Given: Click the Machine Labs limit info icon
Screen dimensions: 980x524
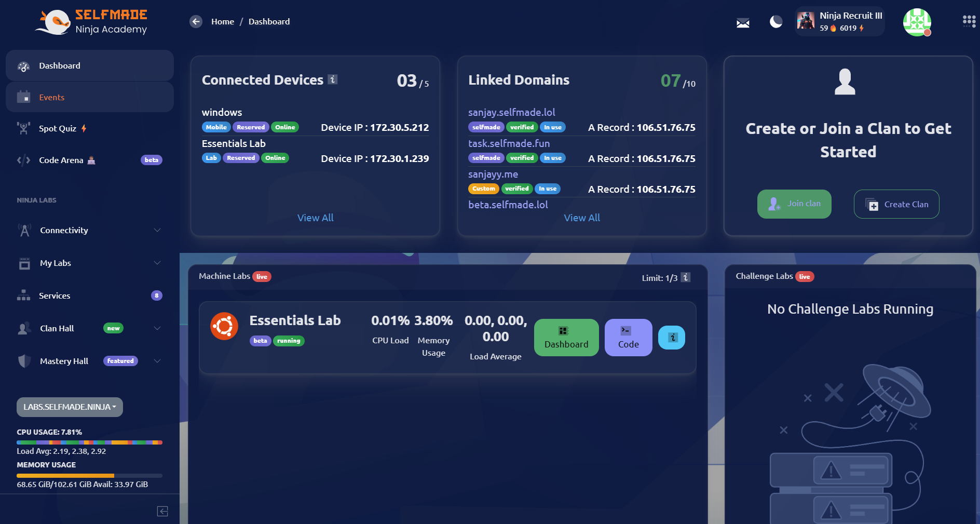Looking at the screenshot, I should tap(686, 278).
